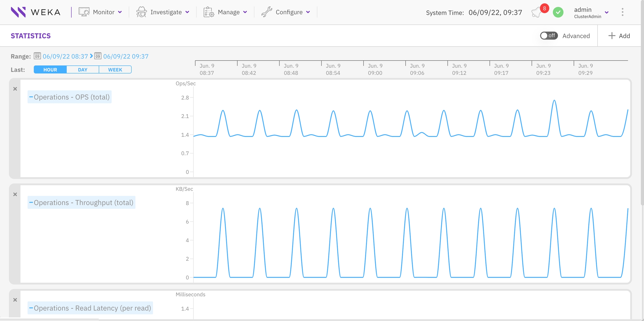Click the Investigate detective icon

tap(141, 12)
